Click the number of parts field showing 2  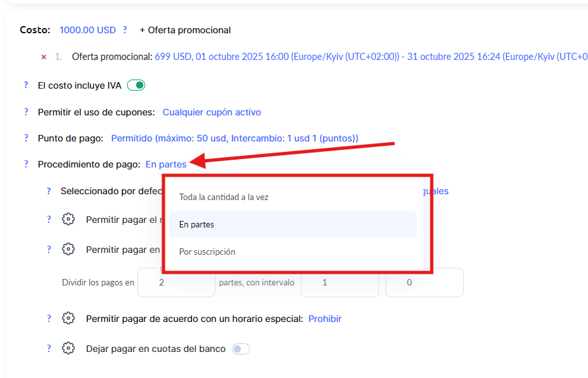176,283
